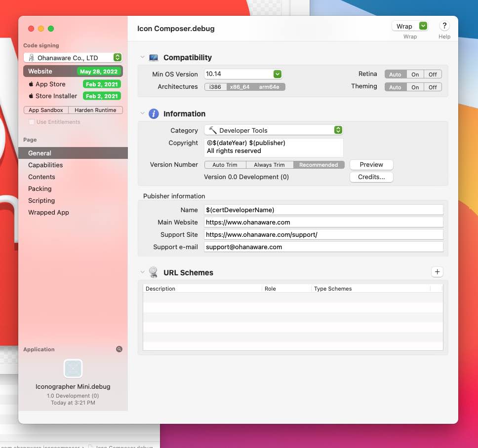Select the Store Installer certificate row
This screenshot has height=448, width=478.
(73, 96)
